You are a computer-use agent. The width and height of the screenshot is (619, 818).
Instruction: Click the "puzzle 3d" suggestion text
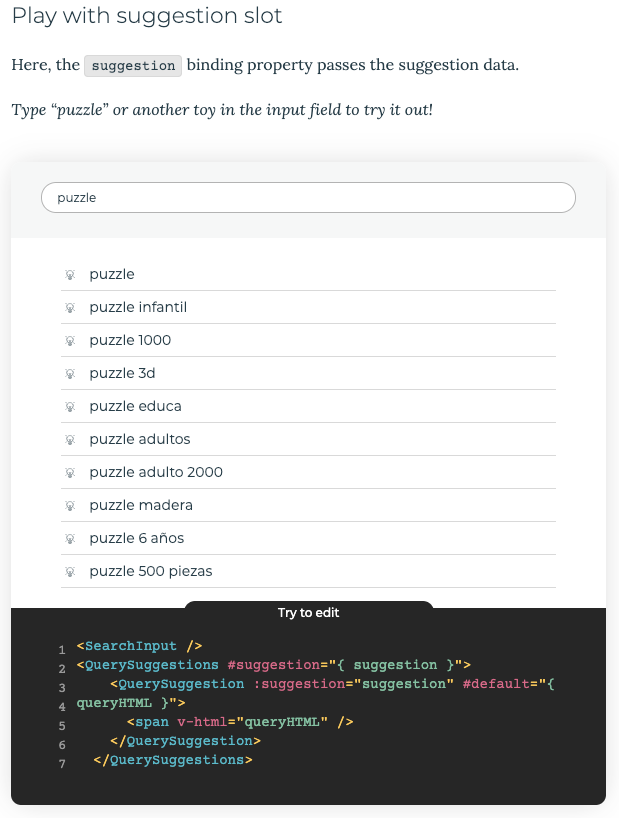click(x=123, y=374)
